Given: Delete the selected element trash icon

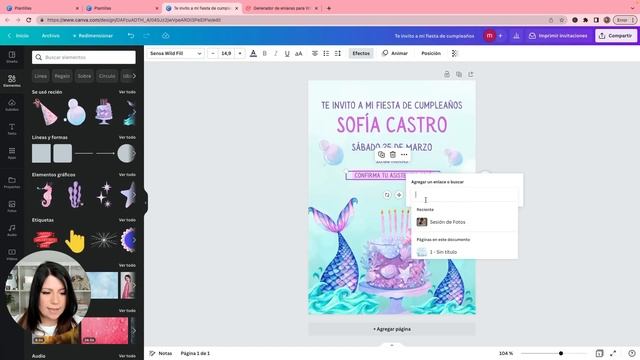Looking at the screenshot, I should [x=393, y=155].
